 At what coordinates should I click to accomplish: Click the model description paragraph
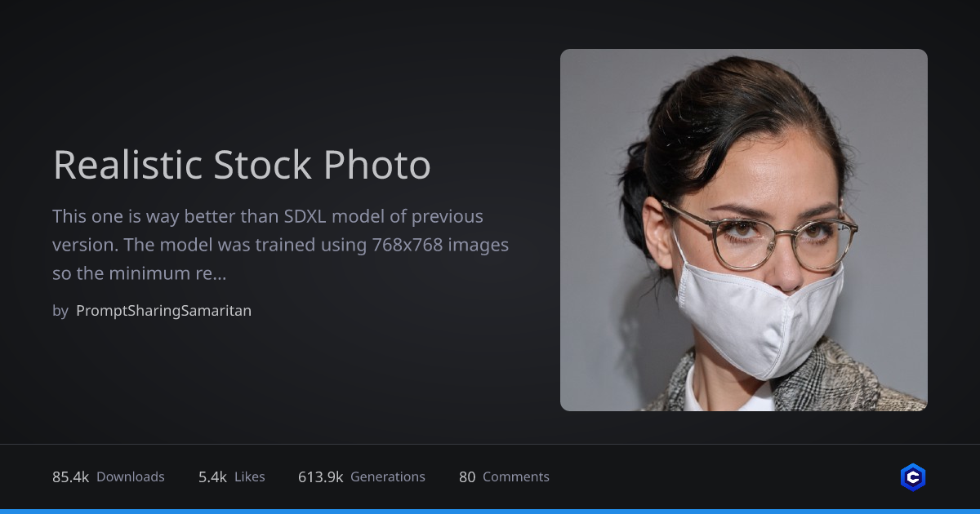click(280, 245)
